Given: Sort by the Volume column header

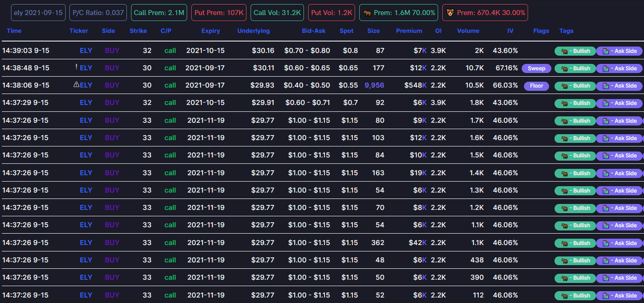Looking at the screenshot, I should 468,31.
